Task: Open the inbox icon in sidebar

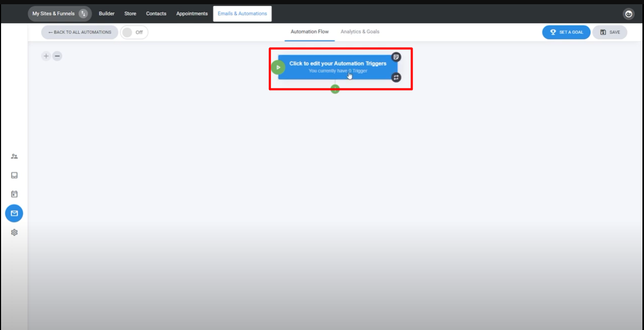Action: pyautogui.click(x=14, y=175)
